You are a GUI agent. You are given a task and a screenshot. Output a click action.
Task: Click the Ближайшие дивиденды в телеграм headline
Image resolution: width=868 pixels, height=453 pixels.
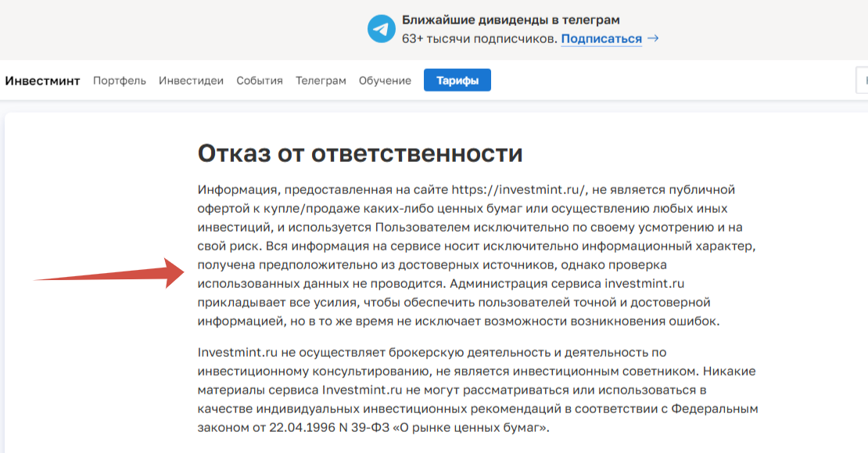[x=511, y=20]
